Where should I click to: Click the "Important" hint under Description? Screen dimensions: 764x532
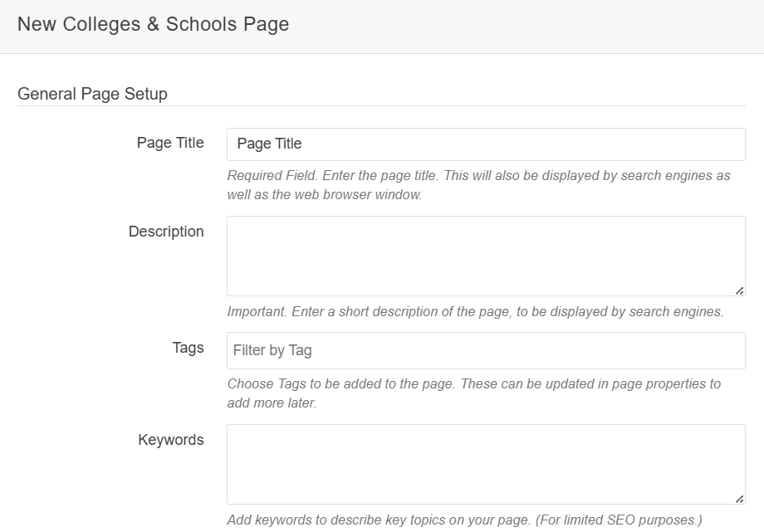tap(257, 312)
